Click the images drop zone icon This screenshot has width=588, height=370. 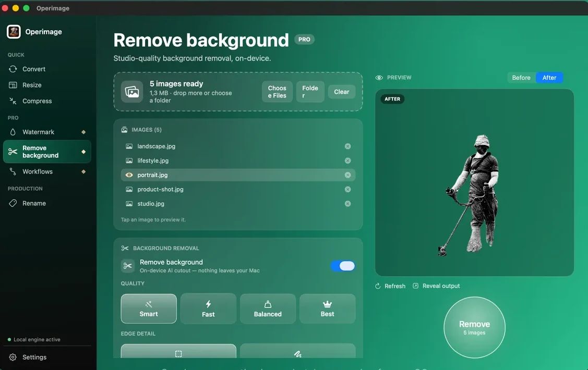click(x=132, y=92)
